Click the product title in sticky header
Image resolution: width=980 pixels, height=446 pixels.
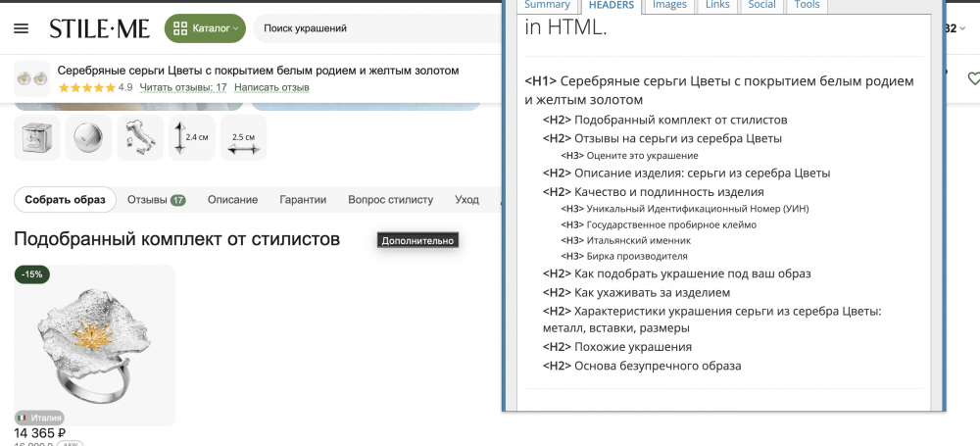(258, 71)
